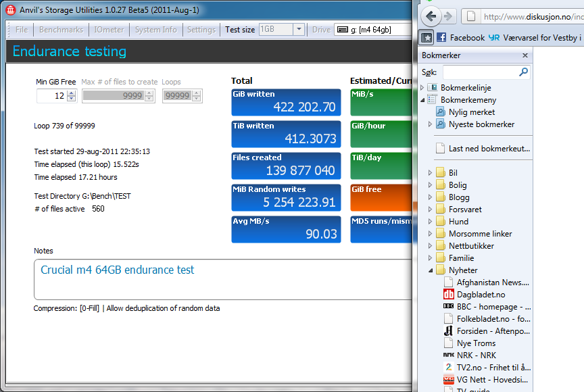Expand the Bil folder arrow

pyautogui.click(x=430, y=173)
